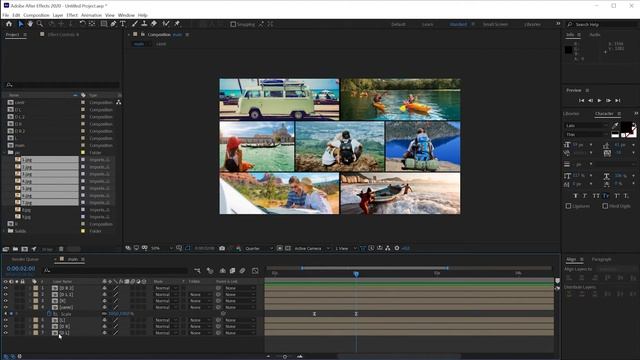Open the Effect menu
The width and height of the screenshot is (640, 360).
pos(72,15)
